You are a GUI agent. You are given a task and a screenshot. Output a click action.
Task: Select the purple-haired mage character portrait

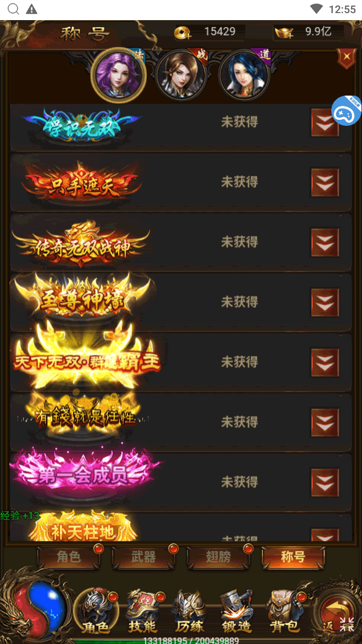(119, 74)
